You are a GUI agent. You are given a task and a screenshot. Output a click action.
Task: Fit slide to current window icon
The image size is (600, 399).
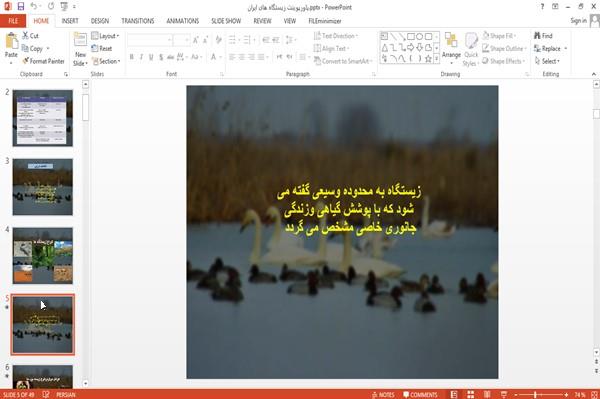coord(594,395)
